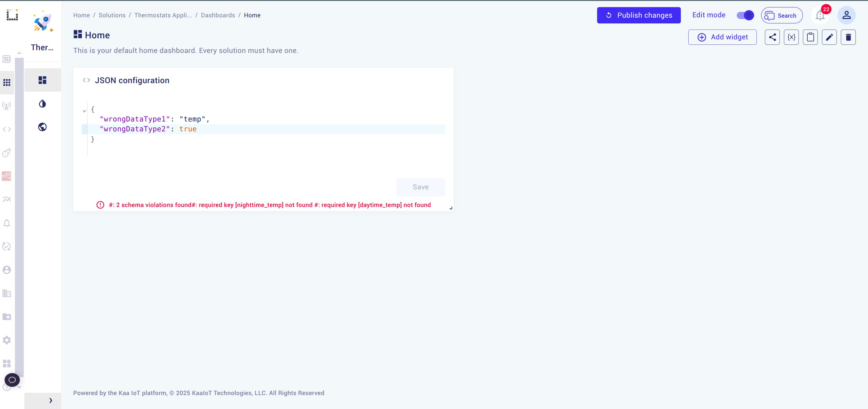Expand the breadcrumb Solutions dropdown

pyautogui.click(x=112, y=15)
